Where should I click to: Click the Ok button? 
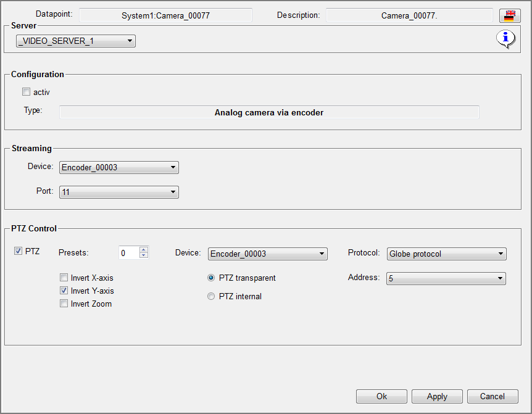[381, 396]
